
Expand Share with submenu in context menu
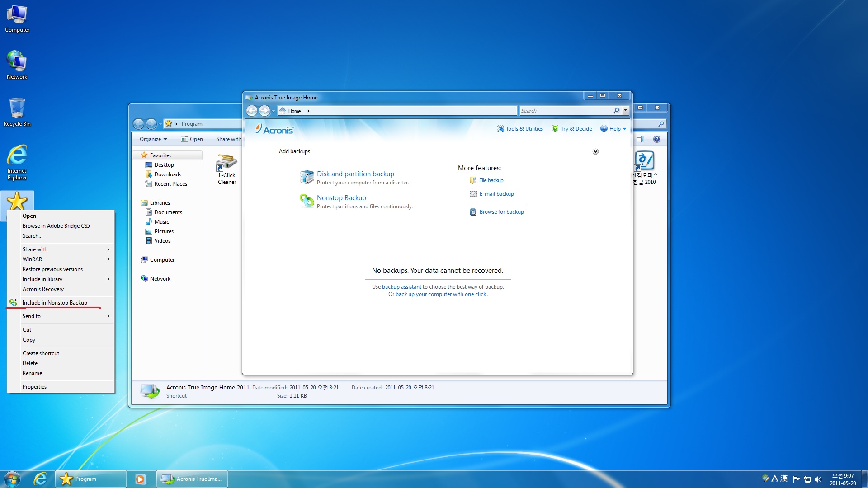[x=61, y=249]
